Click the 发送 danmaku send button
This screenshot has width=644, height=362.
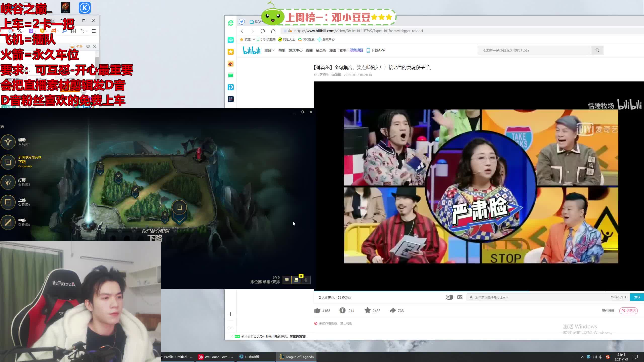click(x=637, y=297)
